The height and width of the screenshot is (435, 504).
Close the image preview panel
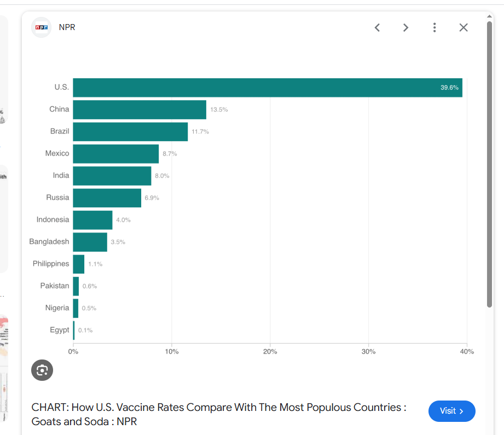[x=464, y=27]
